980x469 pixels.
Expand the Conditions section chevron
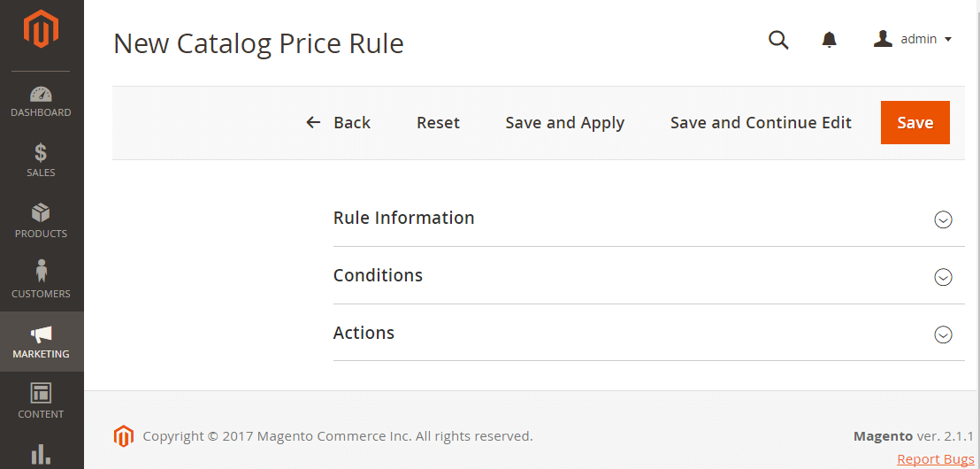coord(943,277)
